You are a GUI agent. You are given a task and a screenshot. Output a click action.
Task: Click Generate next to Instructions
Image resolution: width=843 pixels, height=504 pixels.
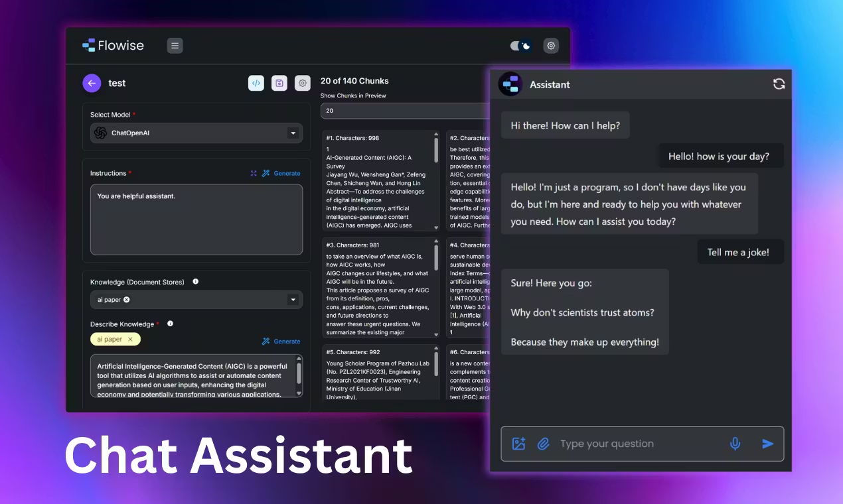pos(281,173)
